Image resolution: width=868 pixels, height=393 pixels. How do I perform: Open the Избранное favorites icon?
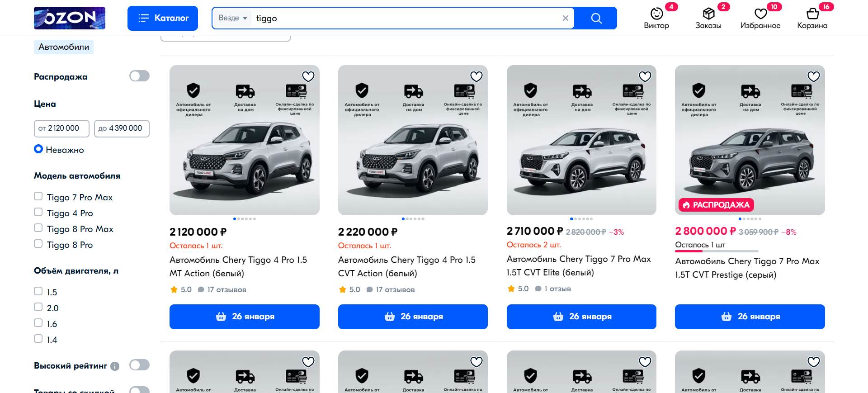(x=760, y=18)
